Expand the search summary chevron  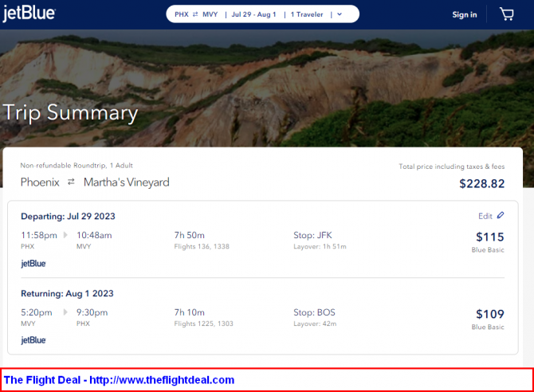(340, 14)
